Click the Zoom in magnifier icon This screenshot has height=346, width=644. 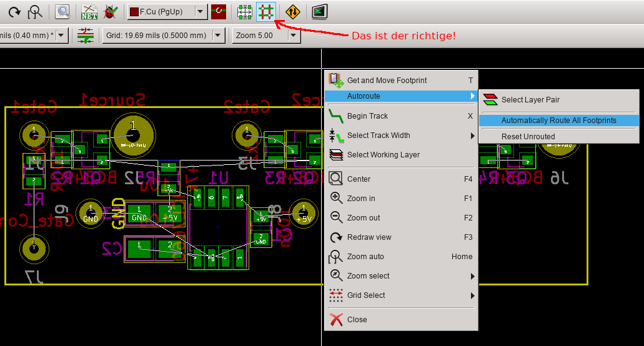pos(336,198)
